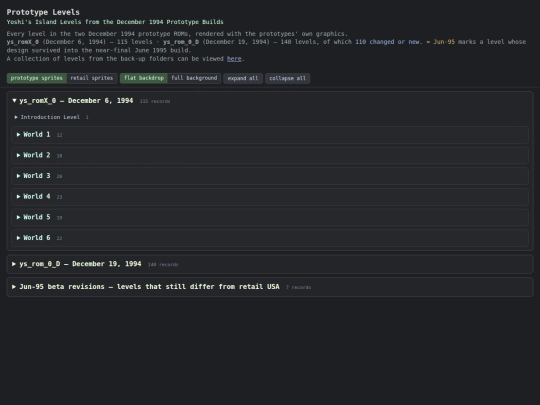This screenshot has height=405, width=540.
Task: Select the flat backdrop option
Action: pos(144,78)
